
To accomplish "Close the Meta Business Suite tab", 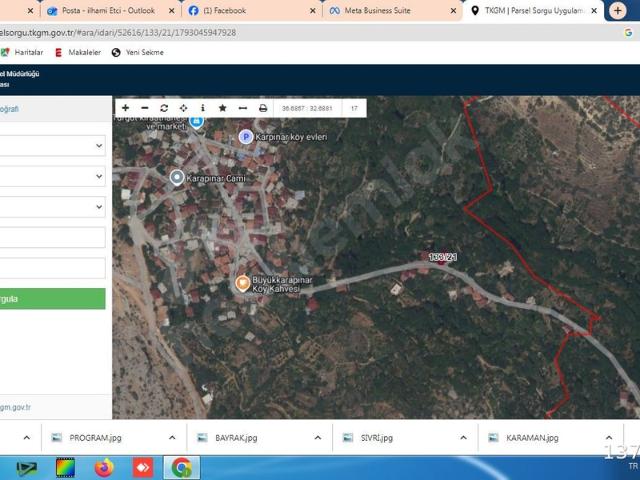I will [x=453, y=11].
